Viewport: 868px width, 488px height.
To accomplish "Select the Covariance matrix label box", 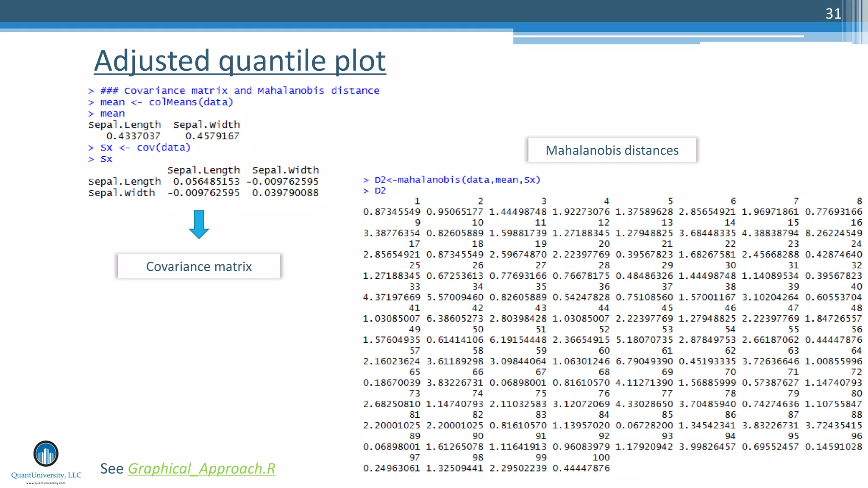I will [199, 266].
